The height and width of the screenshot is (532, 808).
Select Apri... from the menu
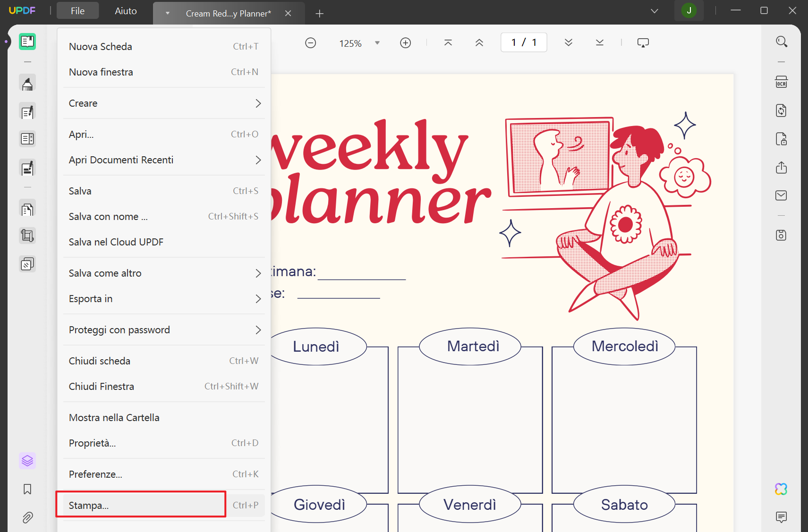coord(164,135)
